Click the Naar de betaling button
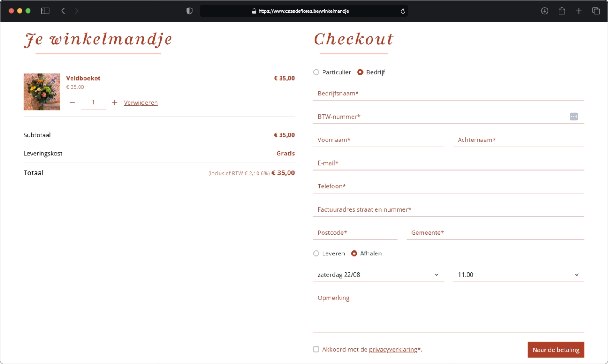Image resolution: width=608 pixels, height=364 pixels. coord(556,350)
